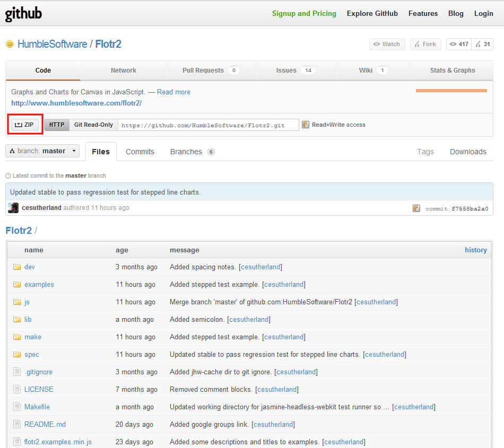Click the examples folder icon

(x=17, y=285)
